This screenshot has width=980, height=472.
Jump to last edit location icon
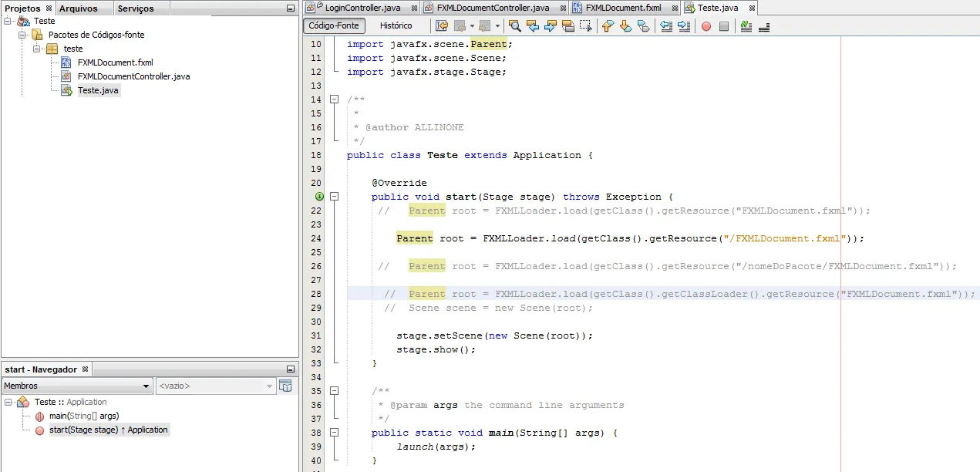tap(442, 25)
